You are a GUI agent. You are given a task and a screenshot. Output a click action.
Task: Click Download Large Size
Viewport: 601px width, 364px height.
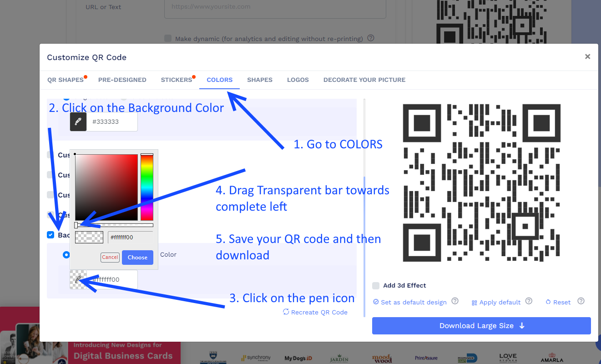(x=481, y=325)
